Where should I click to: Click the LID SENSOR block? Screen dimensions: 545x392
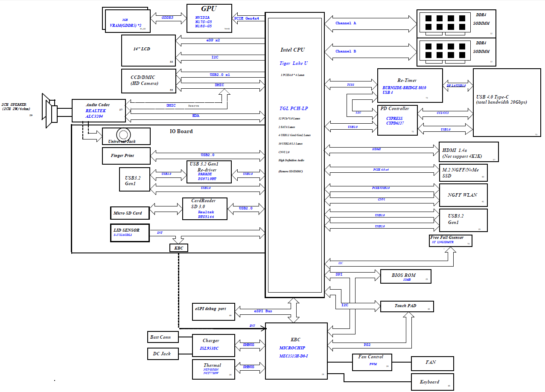130,232
